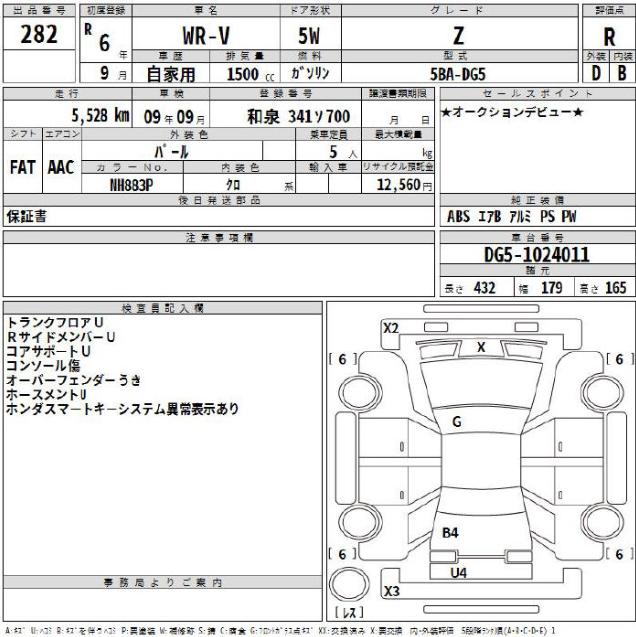This screenshot has width=636, height=637.
Task: Select the U4 mark near rear
Action: [458, 572]
